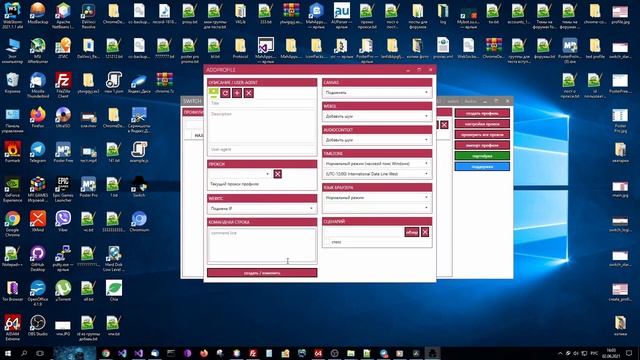Click the FileZilla icon in the taskbar
The width and height of the screenshot is (640, 360).
point(253,353)
